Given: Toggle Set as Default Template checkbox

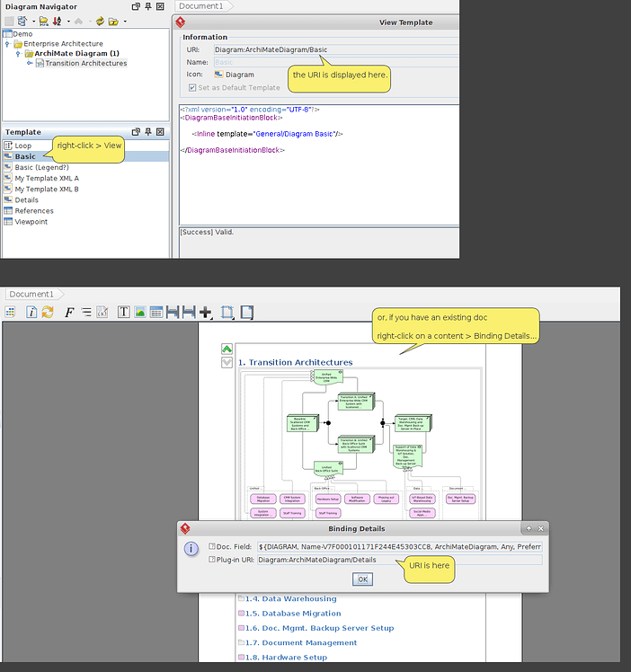Looking at the screenshot, I should (x=192, y=87).
